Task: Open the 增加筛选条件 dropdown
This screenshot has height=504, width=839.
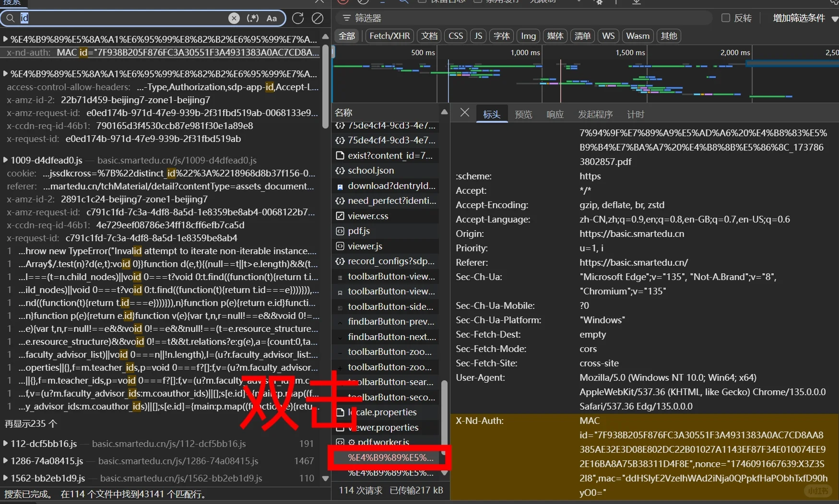Action: coord(805,18)
